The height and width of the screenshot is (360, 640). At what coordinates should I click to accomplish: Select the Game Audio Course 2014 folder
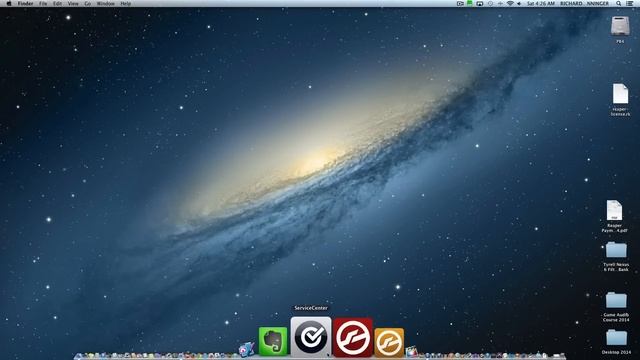tap(616, 300)
